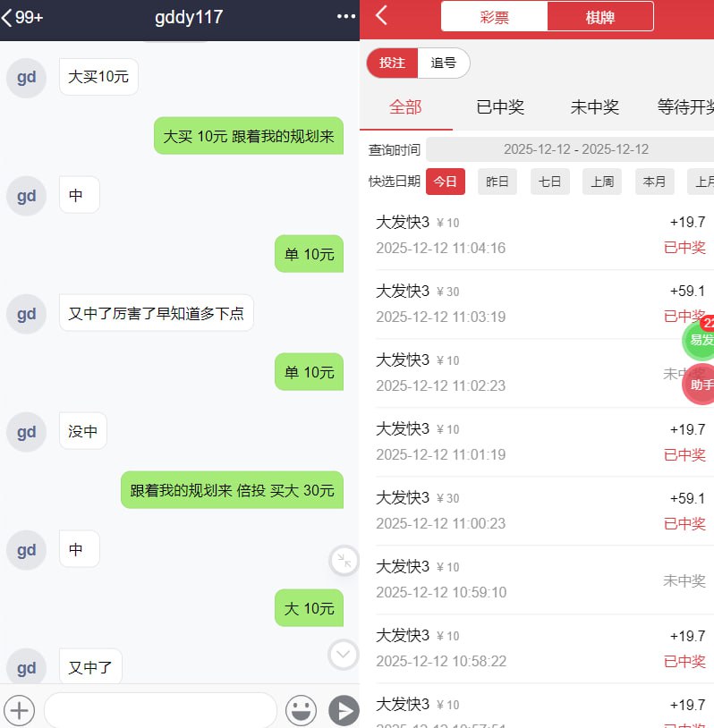Switch to the 棋牌 segment
Viewport: 714px width, 728px height.
600,17
